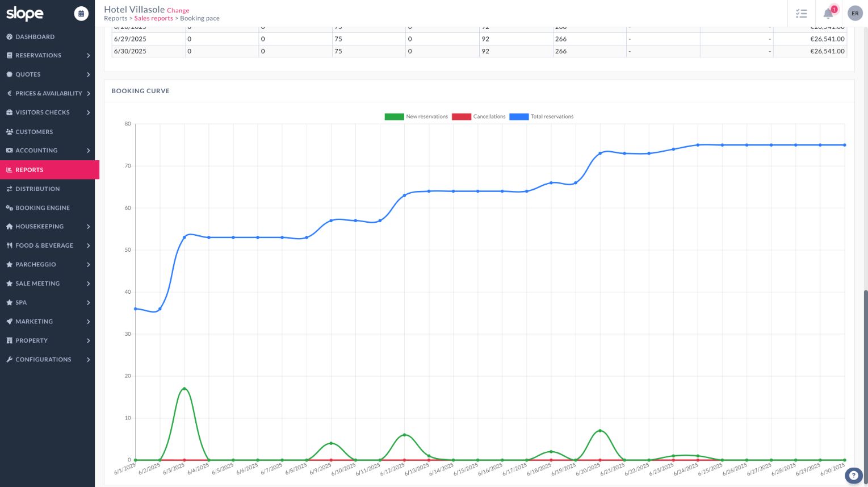Expand the Prices & Availability chevron
Image resolution: width=868 pixels, height=487 pixels.
coord(89,93)
